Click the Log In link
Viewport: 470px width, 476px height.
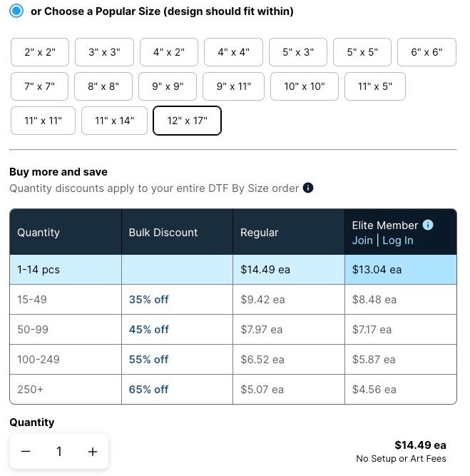pos(397,240)
